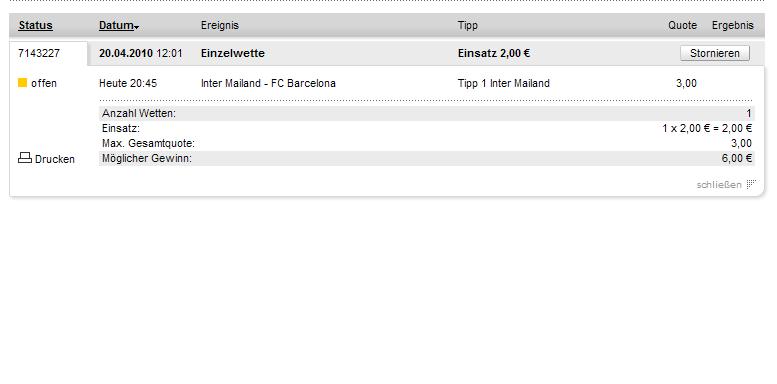Viewport: 777px width, 384px height.
Task: Click the offen status label
Action: pos(44,83)
